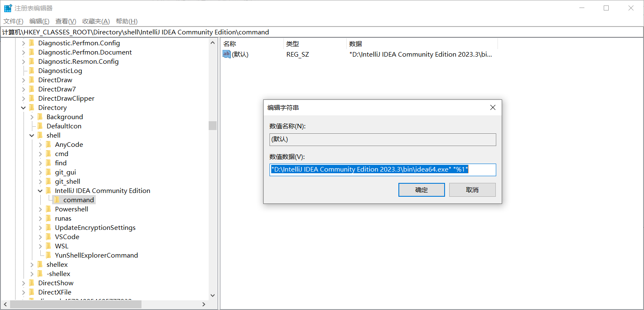
Task: Expand the DirectDrawClipper tree node
Action: point(24,99)
